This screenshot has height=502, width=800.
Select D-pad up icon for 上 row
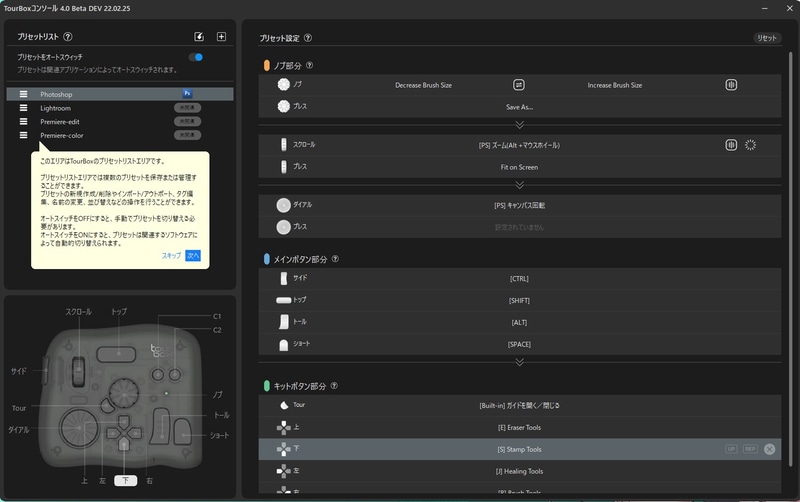tap(283, 428)
